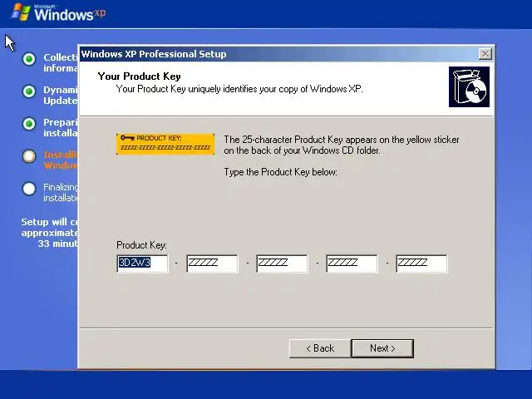Click the 'Finalizing installation' step text

tap(61, 192)
